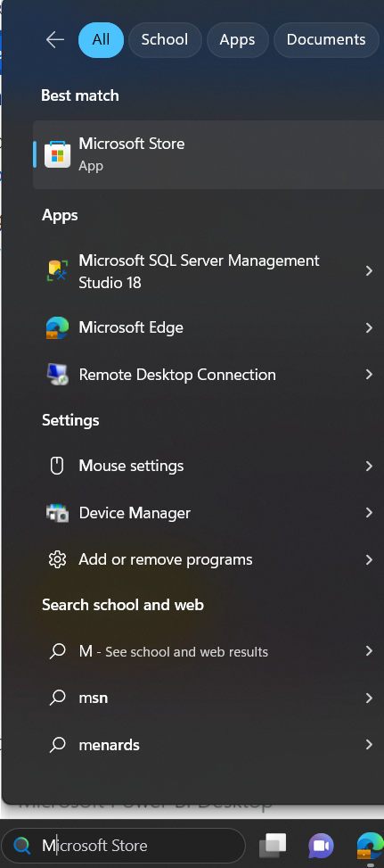The image size is (384, 868).
Task: Click the SQL Server Management Studio icon
Action: coord(57,271)
